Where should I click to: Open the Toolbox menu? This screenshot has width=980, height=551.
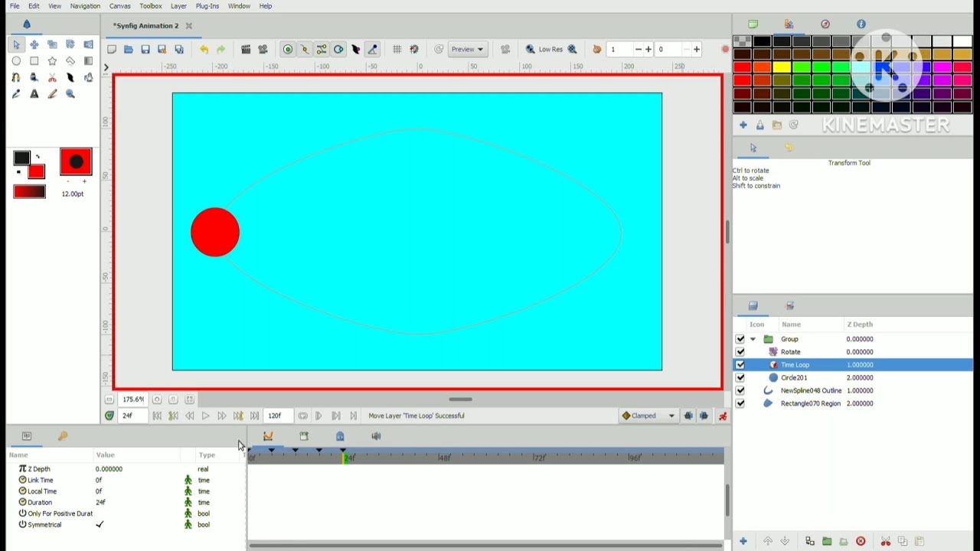click(x=151, y=6)
